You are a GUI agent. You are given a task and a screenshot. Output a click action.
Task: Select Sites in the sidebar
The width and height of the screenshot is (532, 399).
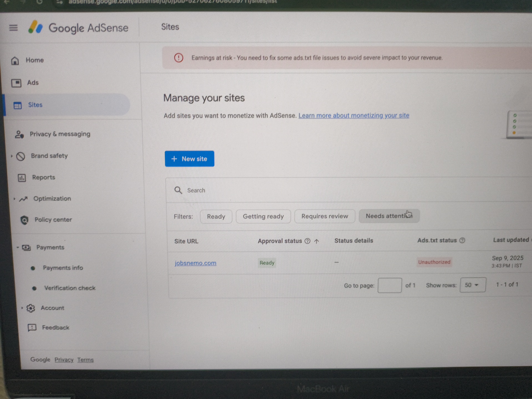[x=66, y=105]
